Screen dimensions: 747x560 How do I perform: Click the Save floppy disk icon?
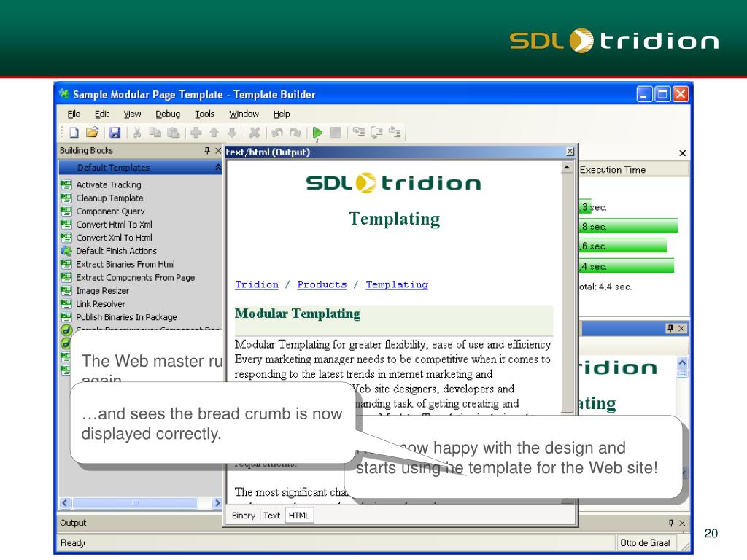(115, 133)
